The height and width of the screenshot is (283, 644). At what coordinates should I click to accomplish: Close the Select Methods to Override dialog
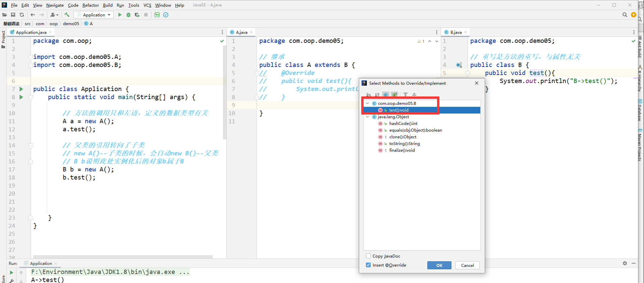[x=477, y=83]
